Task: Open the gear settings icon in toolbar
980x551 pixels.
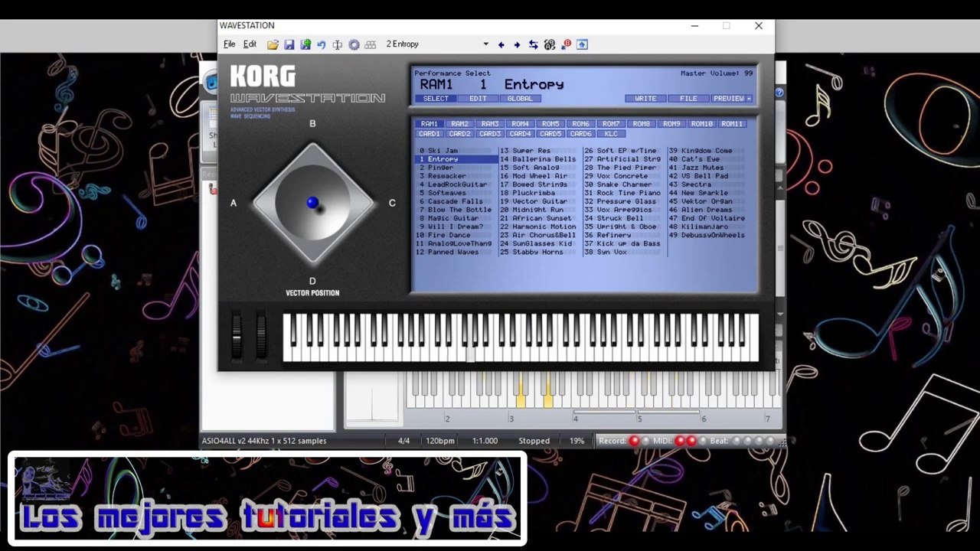Action: coord(354,45)
